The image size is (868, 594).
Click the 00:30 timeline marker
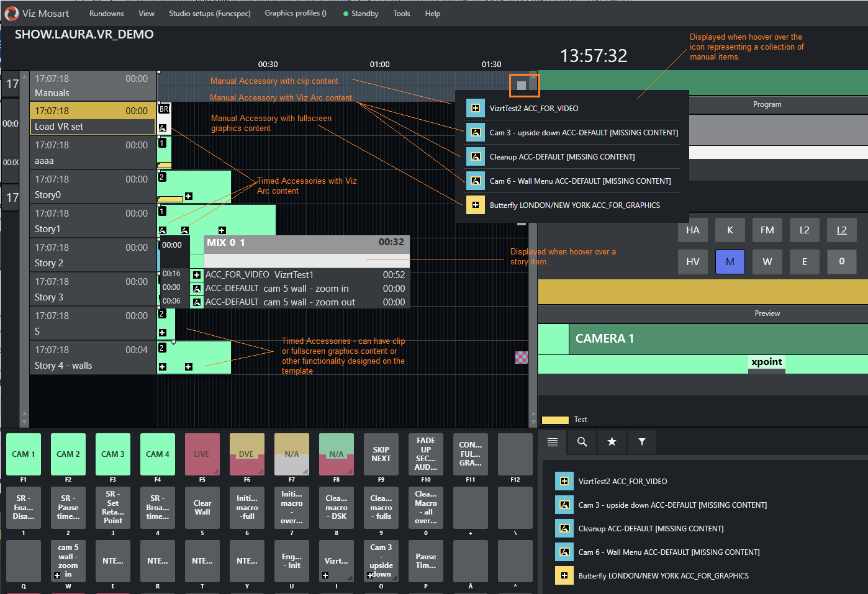click(268, 65)
